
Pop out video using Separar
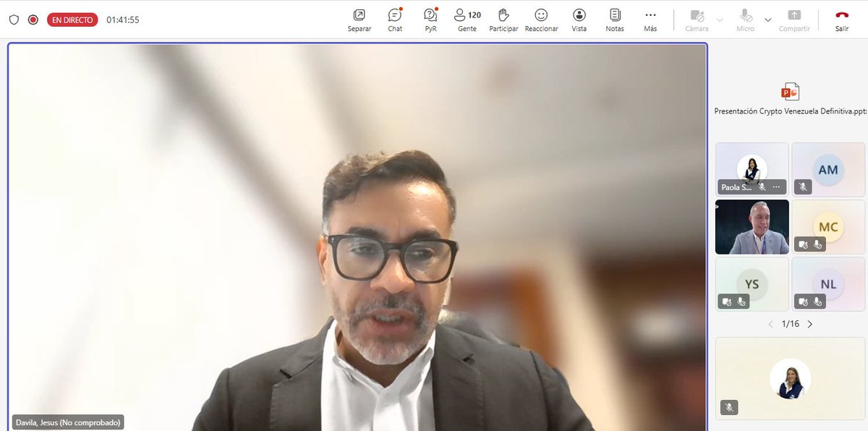pyautogui.click(x=359, y=20)
